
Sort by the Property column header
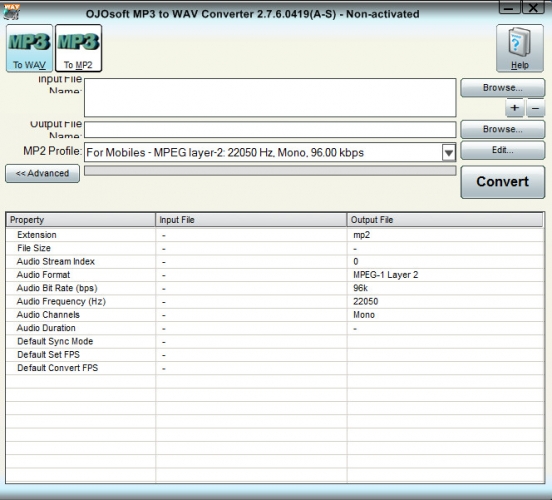pos(81,220)
